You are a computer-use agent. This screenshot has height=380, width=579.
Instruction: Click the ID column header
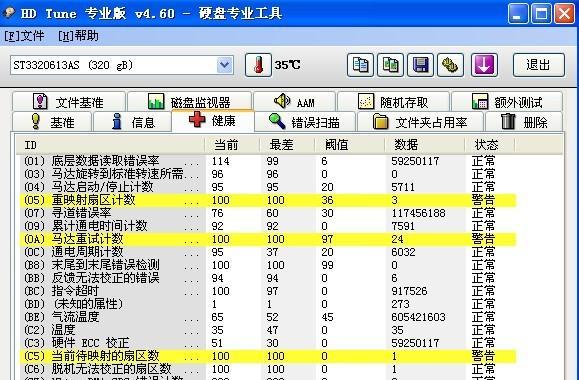[110, 145]
